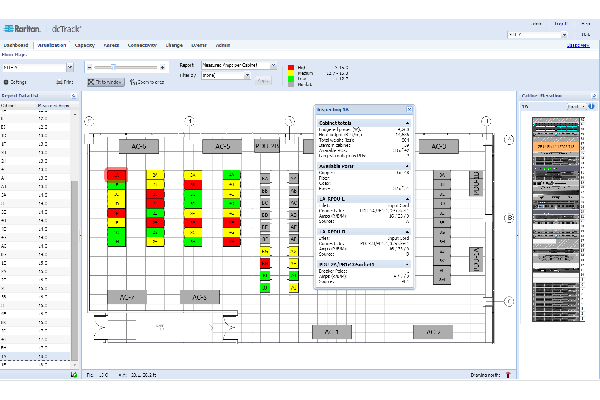Click the orange device in the rack elevation
600x400 pixels.
556,146
